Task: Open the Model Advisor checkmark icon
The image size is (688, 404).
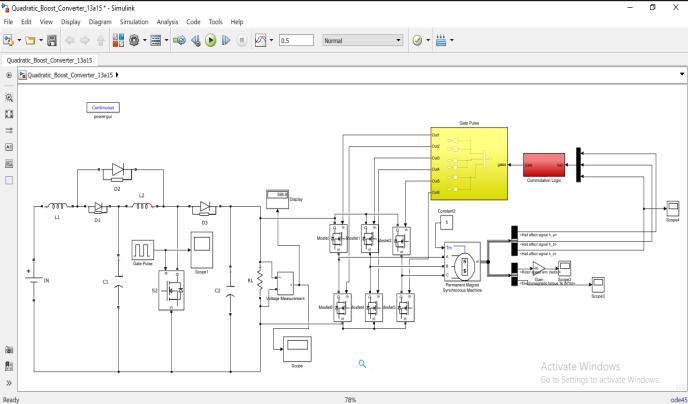Action: tap(417, 41)
